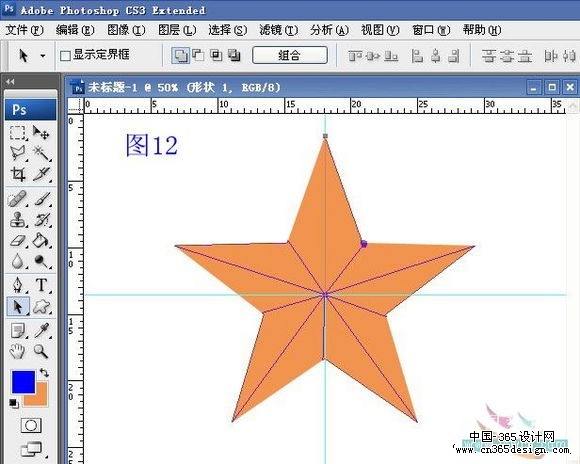Click the selected anchor point on star

tap(364, 243)
